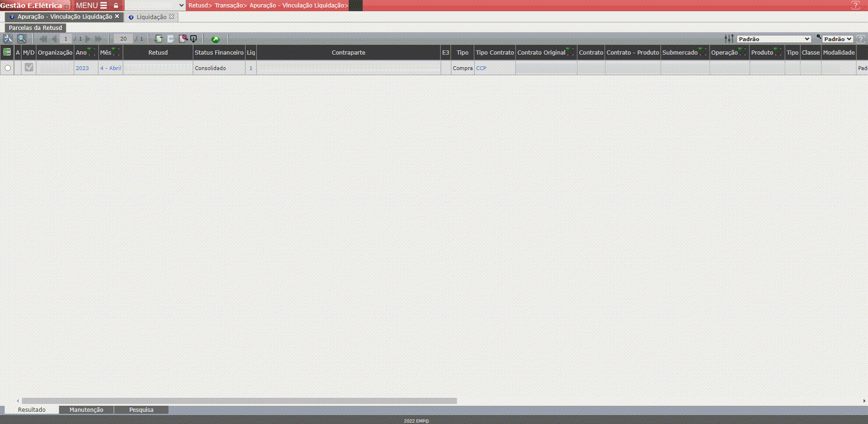
Task: Click the download arrow toolbar icon
Action: click(194, 39)
